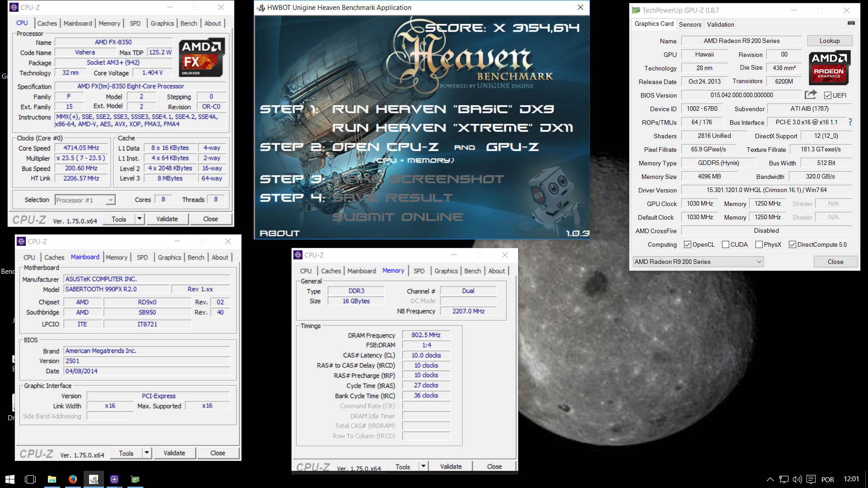
Task: Click the Lookup button in GPU-Z
Action: 830,41
